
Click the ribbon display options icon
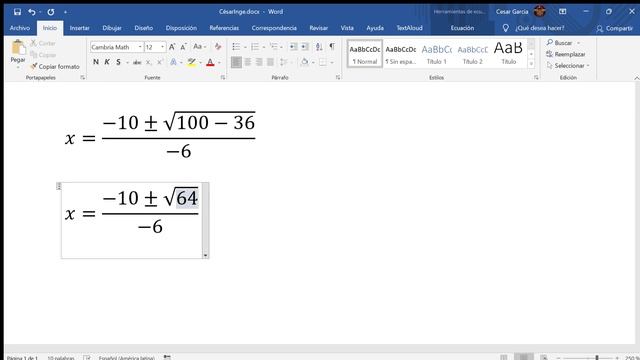(x=562, y=11)
